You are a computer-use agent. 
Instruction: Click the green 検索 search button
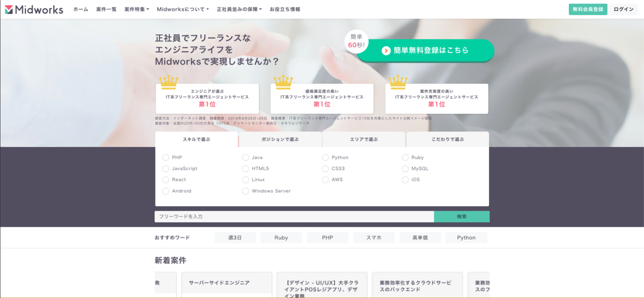tap(462, 217)
